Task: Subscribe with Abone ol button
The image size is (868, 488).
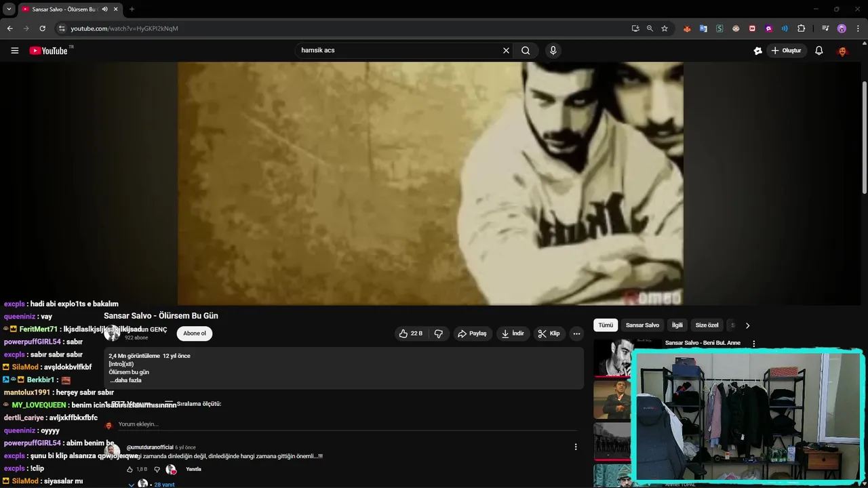Action: pos(195,333)
